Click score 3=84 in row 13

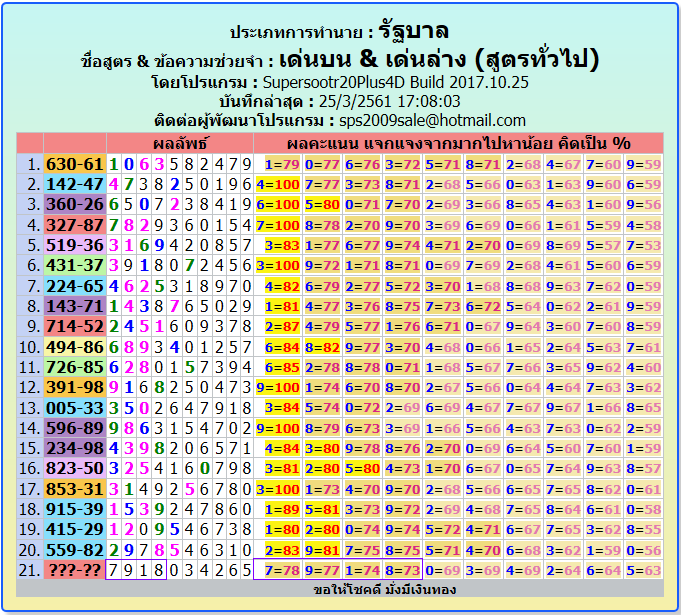point(282,407)
